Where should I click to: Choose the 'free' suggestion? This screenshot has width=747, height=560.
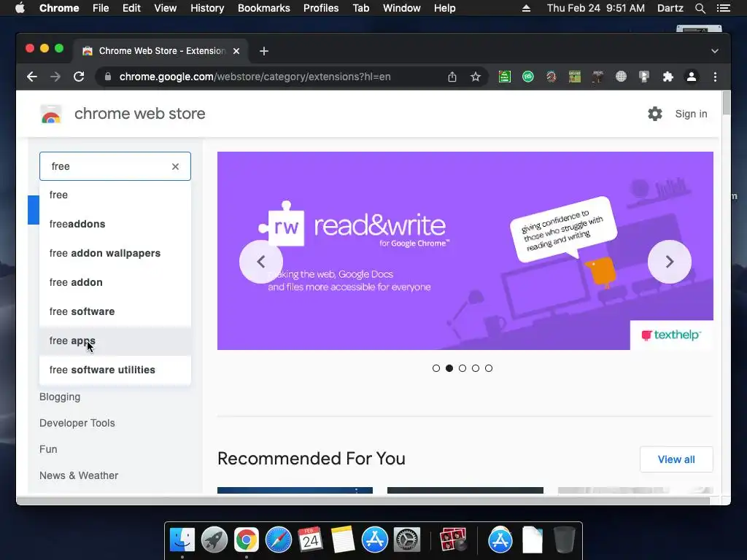tap(115, 195)
